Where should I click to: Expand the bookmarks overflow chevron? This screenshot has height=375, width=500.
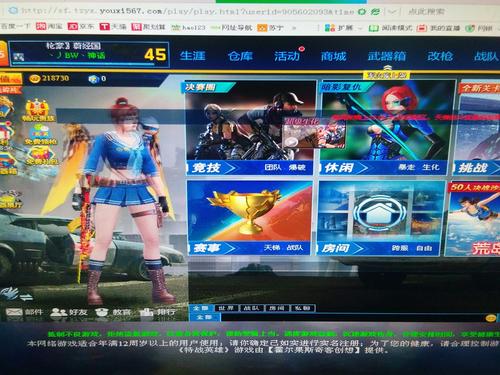[x=294, y=28]
